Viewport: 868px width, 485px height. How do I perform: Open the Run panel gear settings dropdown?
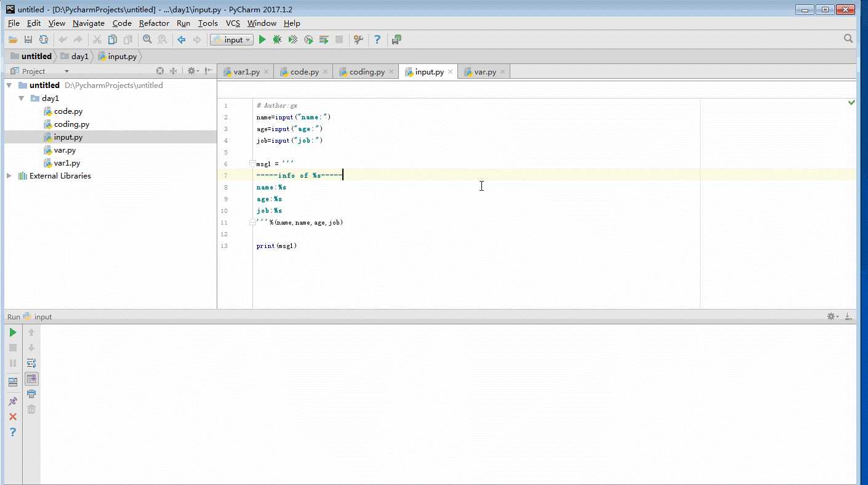833,316
